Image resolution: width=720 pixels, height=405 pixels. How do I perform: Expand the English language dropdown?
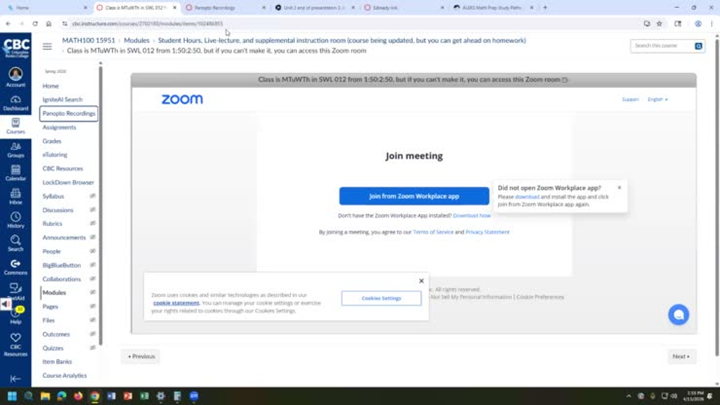click(657, 99)
